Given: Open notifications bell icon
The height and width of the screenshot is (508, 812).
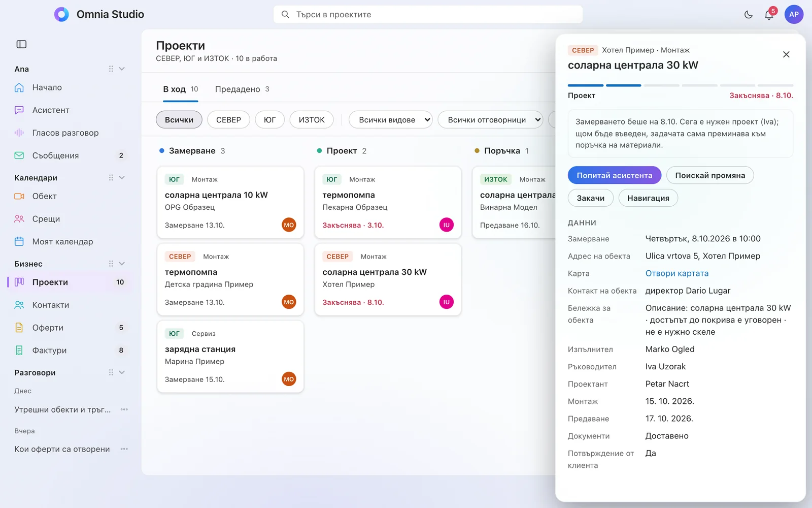Looking at the screenshot, I should coord(769,15).
